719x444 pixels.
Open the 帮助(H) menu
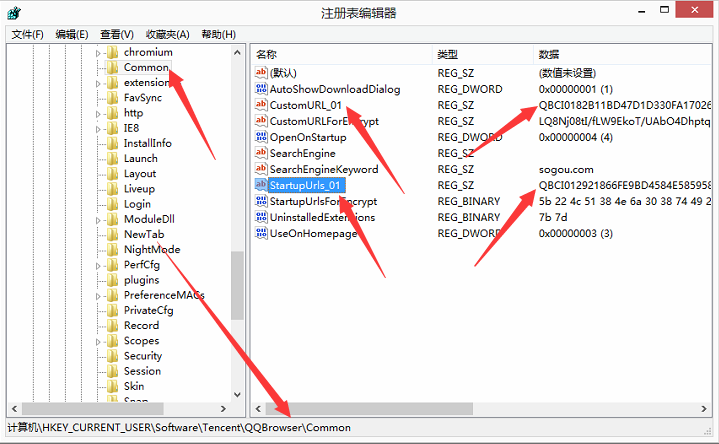[218, 34]
